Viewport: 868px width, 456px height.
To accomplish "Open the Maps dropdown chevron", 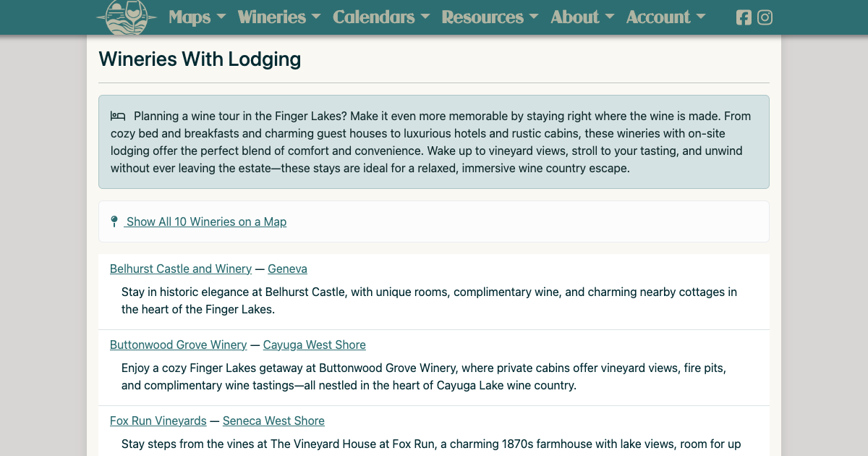I will (x=220, y=17).
